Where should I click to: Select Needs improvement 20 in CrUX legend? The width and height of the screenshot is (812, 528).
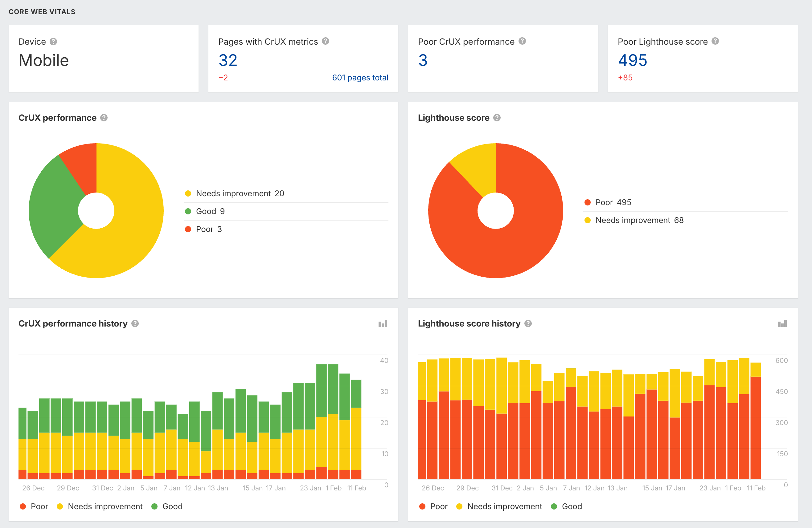coord(240,193)
